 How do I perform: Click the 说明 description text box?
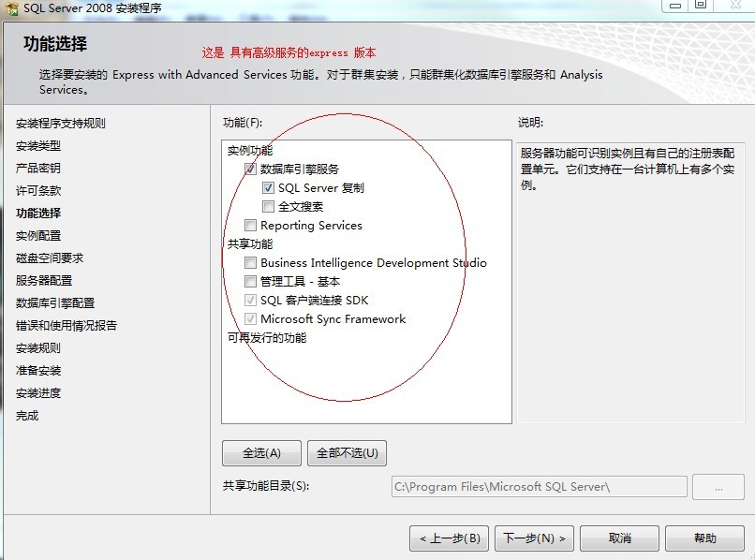click(630, 283)
